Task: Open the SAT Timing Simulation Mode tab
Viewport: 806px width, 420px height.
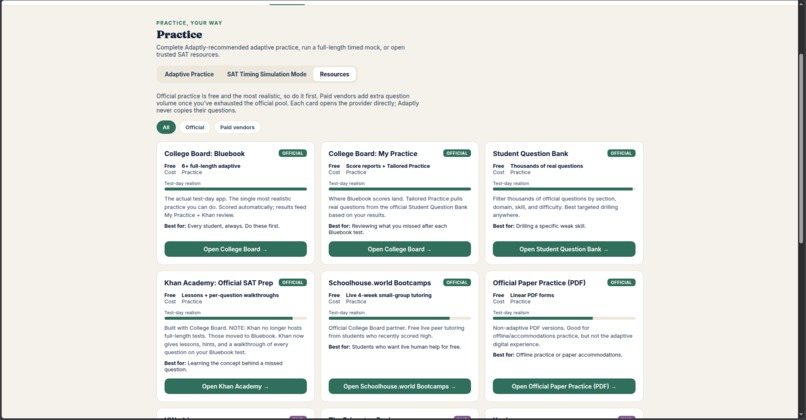Action: pos(267,74)
